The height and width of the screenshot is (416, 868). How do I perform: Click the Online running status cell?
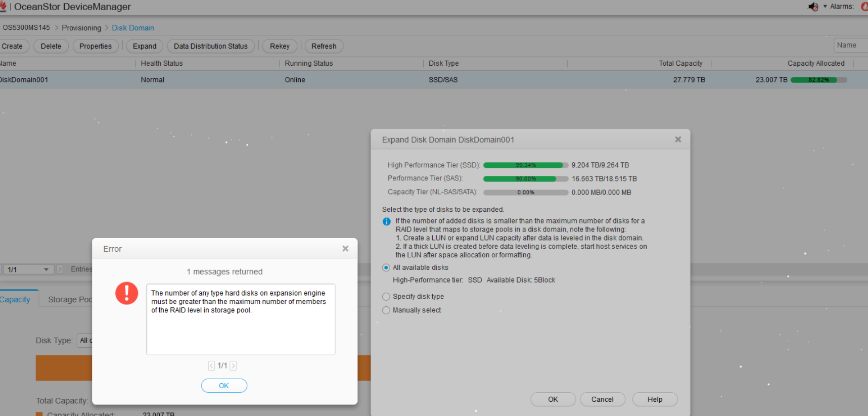pos(295,80)
